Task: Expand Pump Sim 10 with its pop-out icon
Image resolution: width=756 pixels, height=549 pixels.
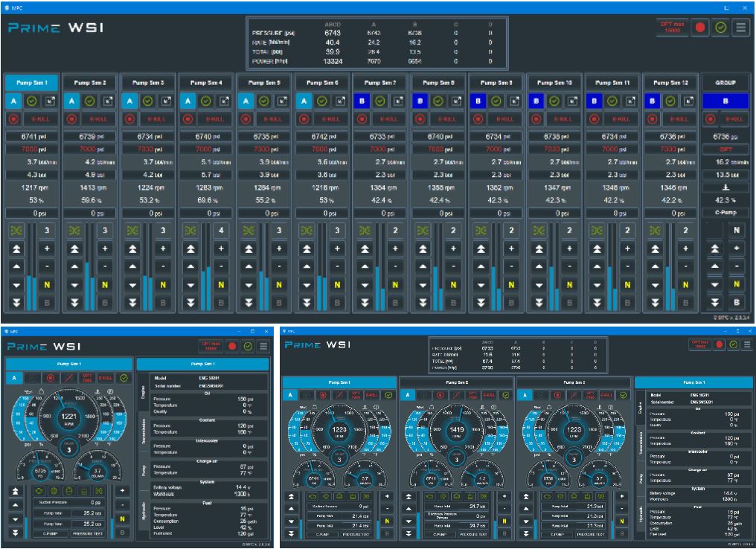Action: coord(573,100)
